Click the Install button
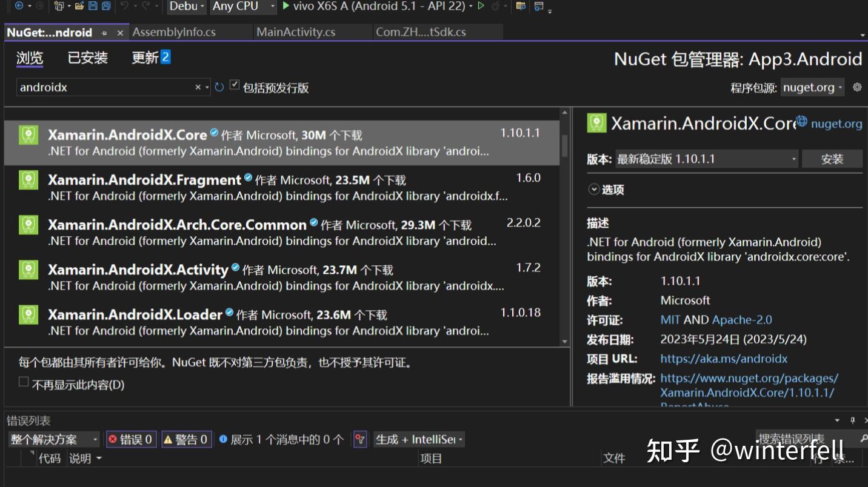The width and height of the screenshot is (868, 487). (832, 159)
